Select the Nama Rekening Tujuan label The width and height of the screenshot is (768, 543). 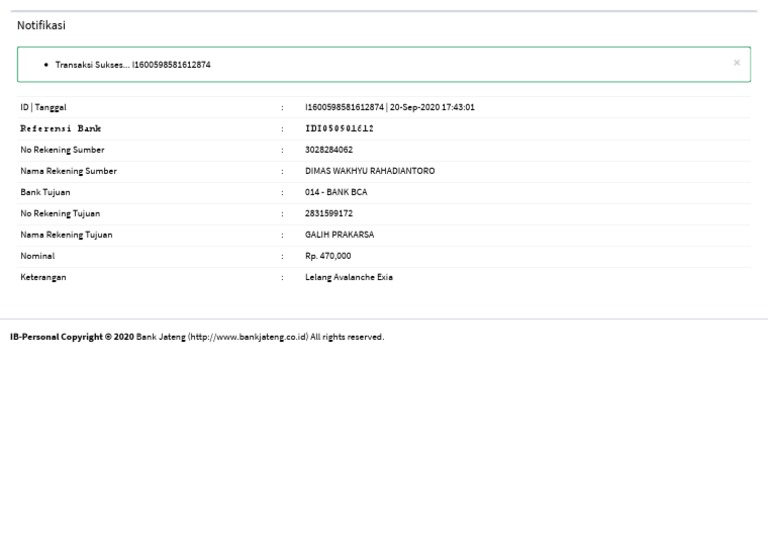point(66,235)
